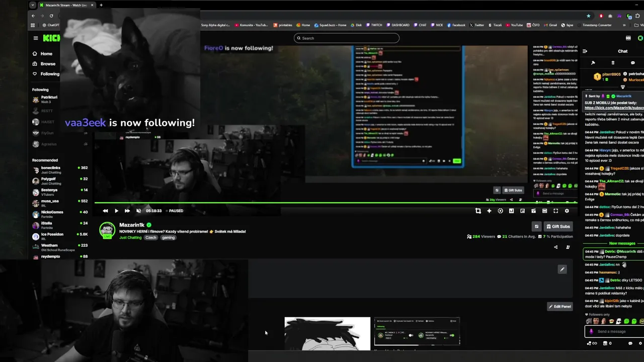Open clip crop tool in player
The width and height of the screenshot is (644, 362).
[x=478, y=211]
